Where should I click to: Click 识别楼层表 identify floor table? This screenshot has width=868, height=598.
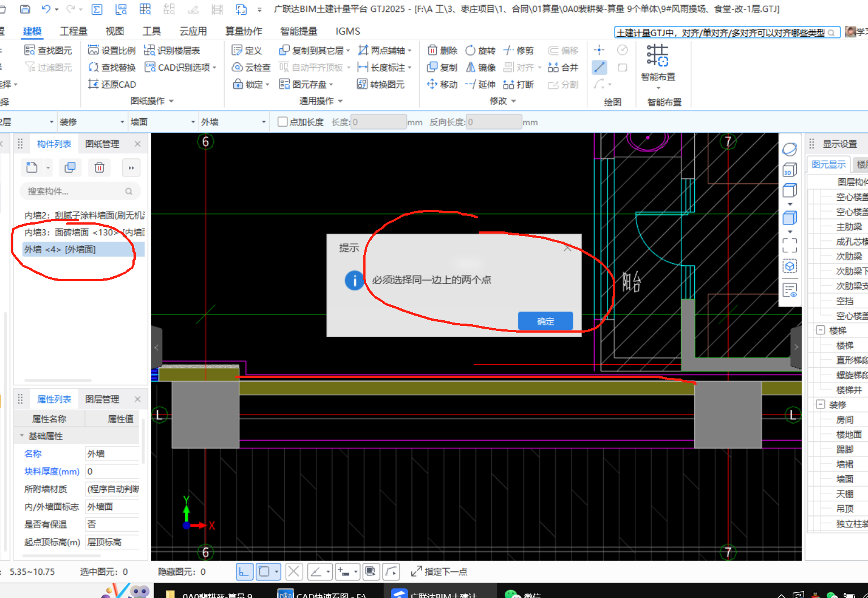(172, 50)
